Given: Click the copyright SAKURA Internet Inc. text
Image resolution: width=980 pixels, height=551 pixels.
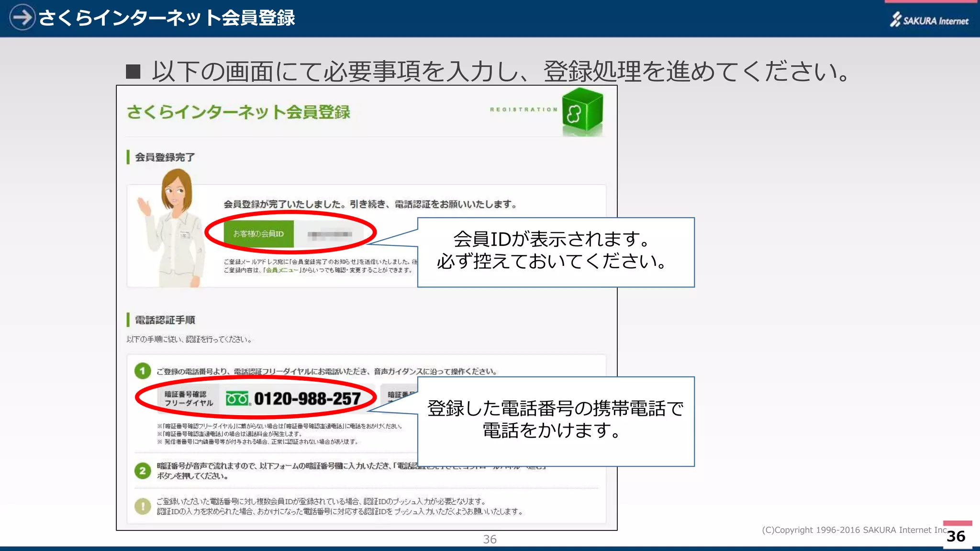Looking at the screenshot, I should click(855, 530).
